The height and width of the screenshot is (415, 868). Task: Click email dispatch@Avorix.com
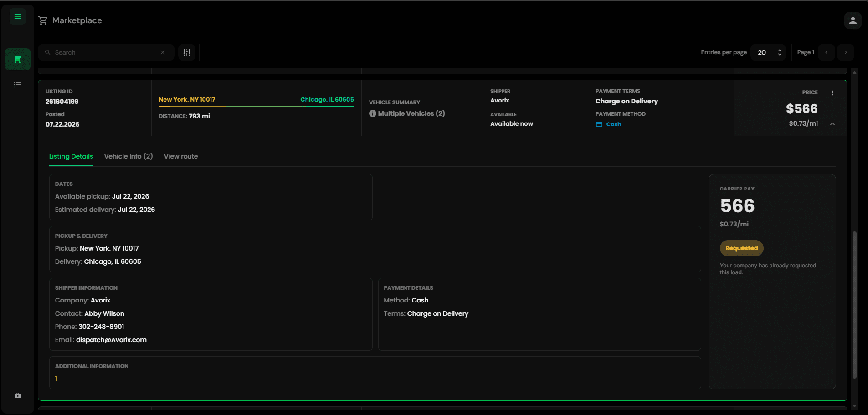tap(111, 340)
